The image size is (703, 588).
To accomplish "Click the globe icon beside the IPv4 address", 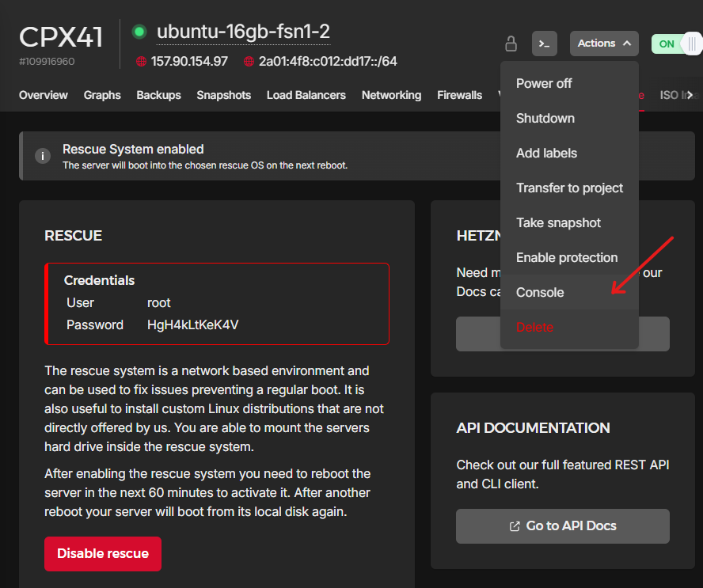I will tap(142, 62).
